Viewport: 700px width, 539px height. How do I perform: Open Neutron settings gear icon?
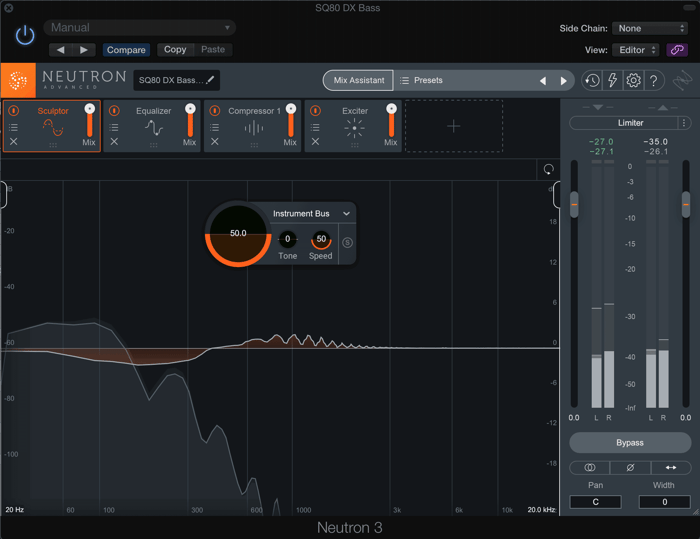point(633,81)
